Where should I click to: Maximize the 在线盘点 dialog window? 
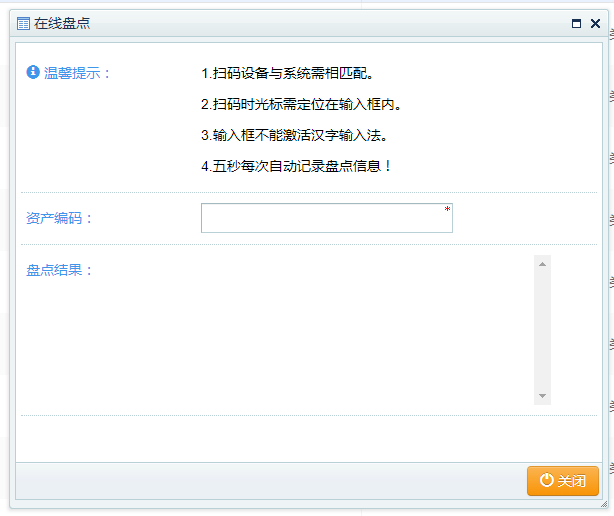coord(576,23)
